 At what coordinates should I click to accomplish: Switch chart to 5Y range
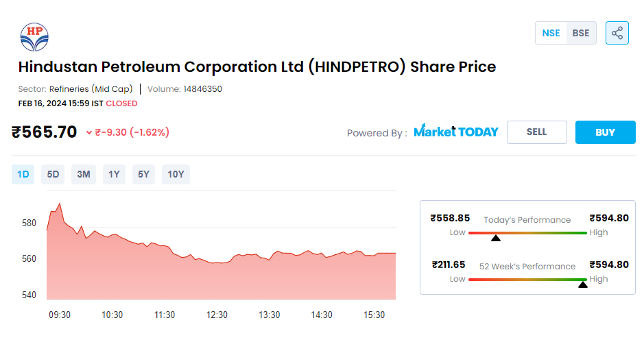coord(143,174)
